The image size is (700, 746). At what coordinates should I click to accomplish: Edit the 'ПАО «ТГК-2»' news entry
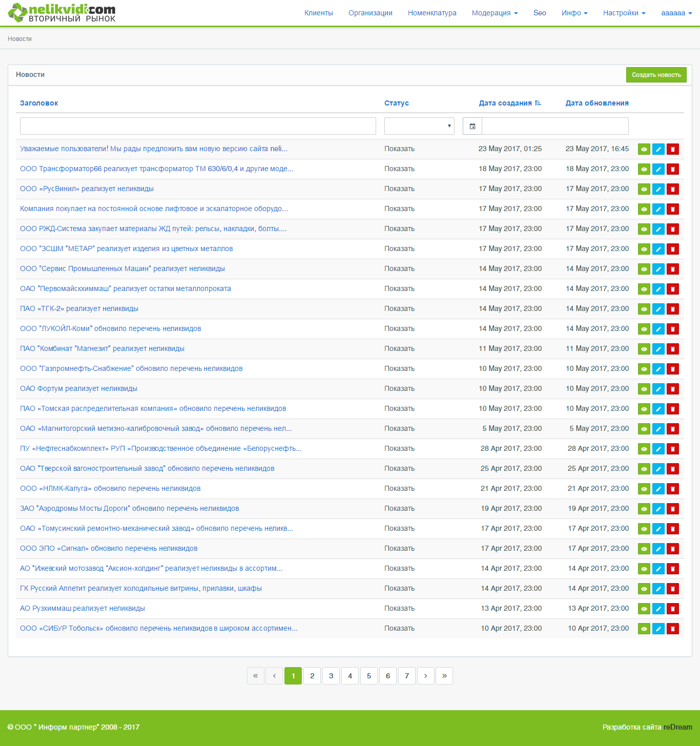tap(658, 309)
